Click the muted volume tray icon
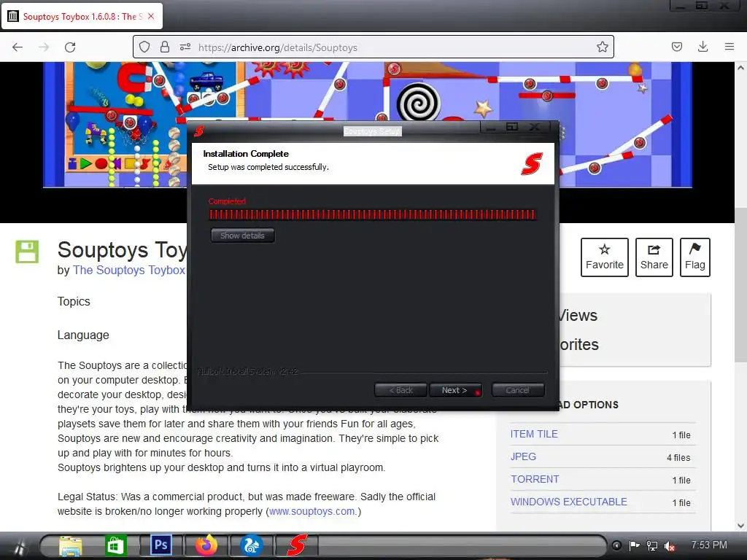747x560 pixels. (x=670, y=546)
